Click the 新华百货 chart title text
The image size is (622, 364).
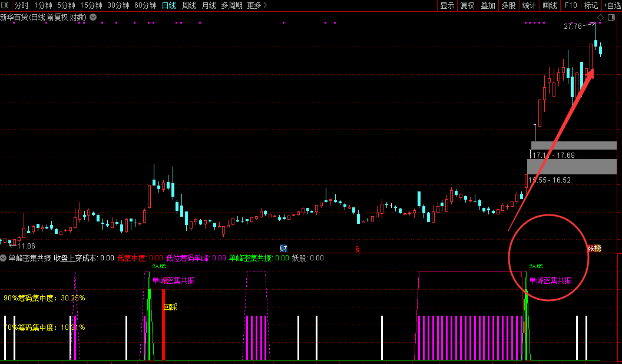click(43, 18)
